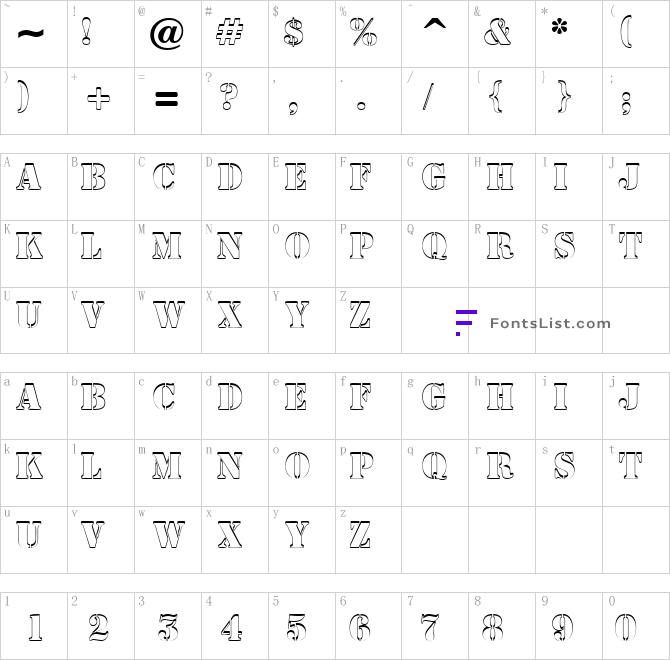This screenshot has height=660, width=670.
Task: Choose the equals sign (=) glyph
Action: click(x=166, y=98)
